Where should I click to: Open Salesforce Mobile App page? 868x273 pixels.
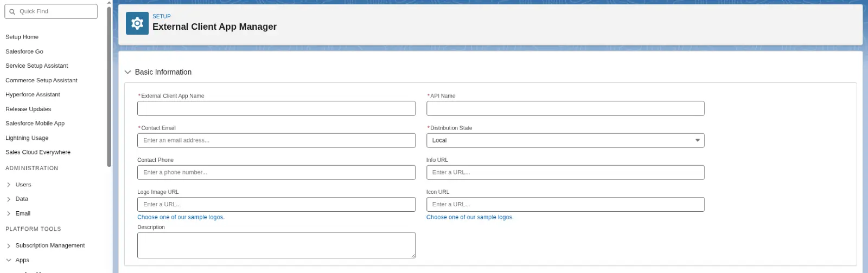click(x=35, y=123)
